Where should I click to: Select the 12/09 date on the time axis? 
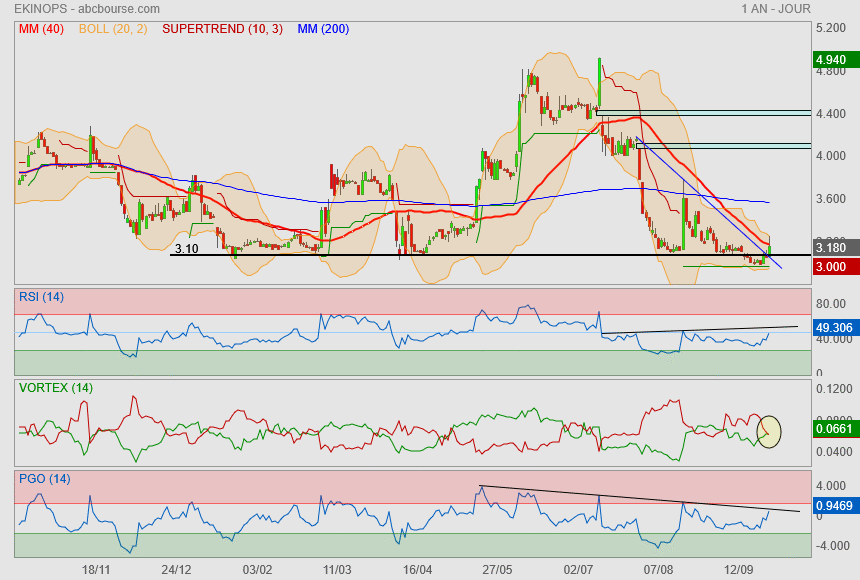click(x=738, y=569)
